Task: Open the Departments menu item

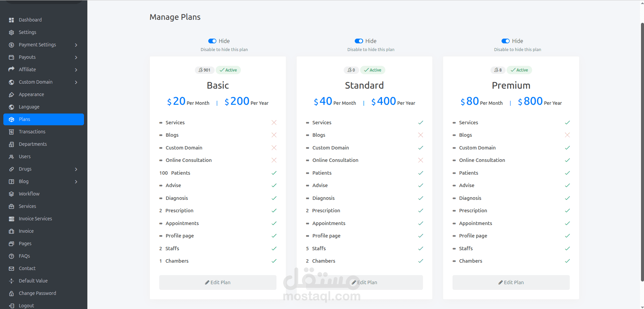Action: point(33,144)
